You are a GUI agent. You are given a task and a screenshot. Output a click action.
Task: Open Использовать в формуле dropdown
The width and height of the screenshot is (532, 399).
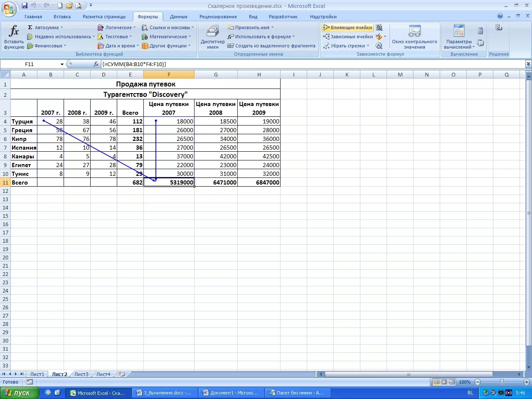tap(261, 37)
